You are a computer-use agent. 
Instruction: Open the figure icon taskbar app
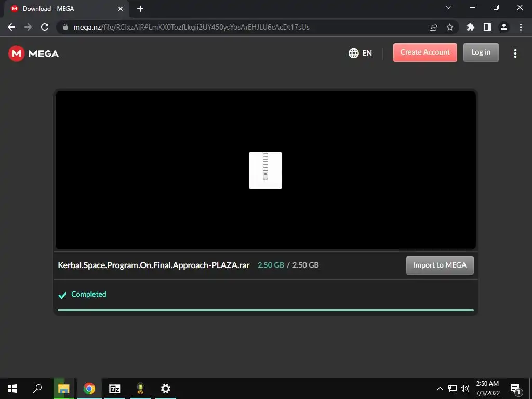pos(140,389)
